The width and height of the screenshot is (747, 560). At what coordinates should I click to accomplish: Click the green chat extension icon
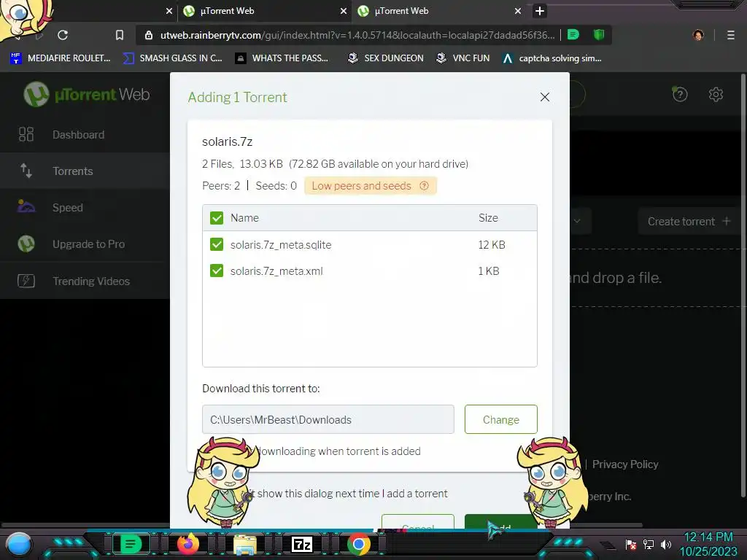tap(573, 35)
